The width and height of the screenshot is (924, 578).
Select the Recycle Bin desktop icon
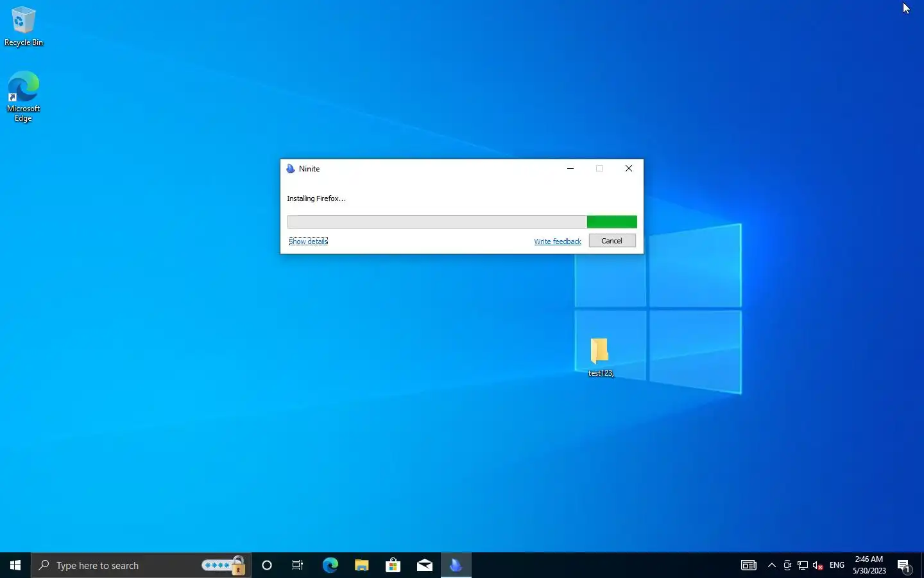(x=24, y=26)
